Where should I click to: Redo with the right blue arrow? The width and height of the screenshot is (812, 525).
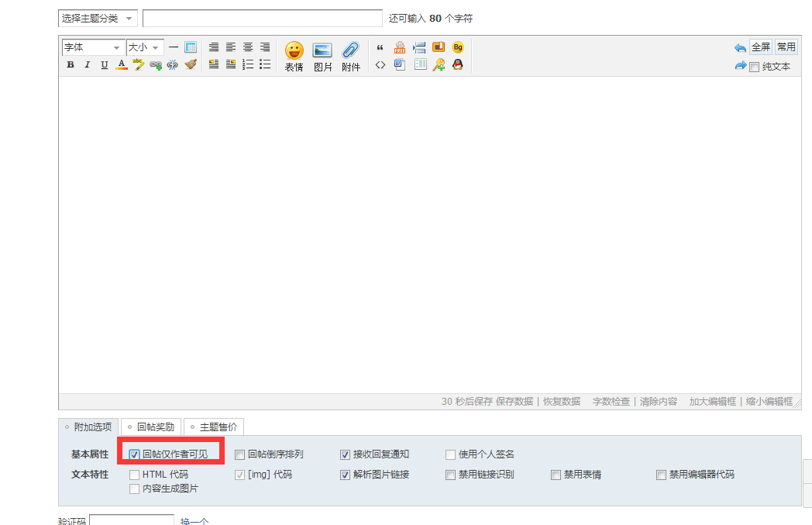(x=740, y=66)
